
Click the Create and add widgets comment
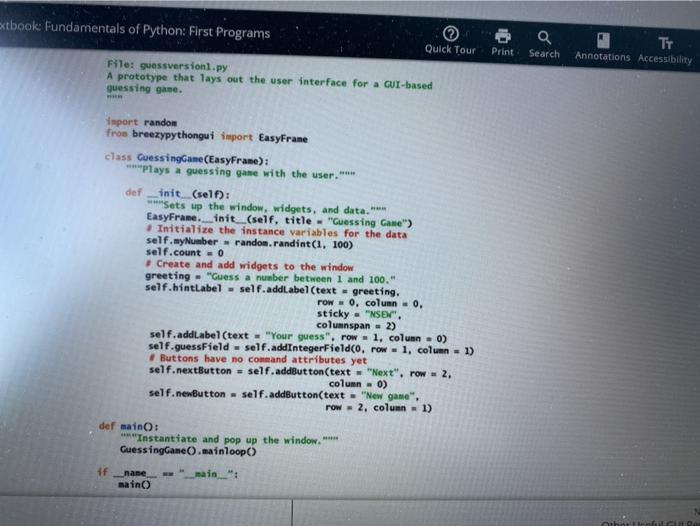(x=249, y=265)
